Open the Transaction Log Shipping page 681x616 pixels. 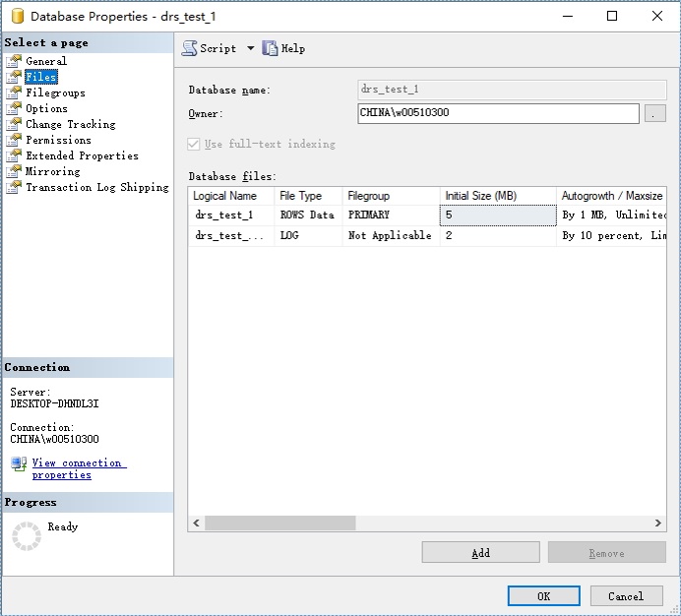click(x=96, y=187)
